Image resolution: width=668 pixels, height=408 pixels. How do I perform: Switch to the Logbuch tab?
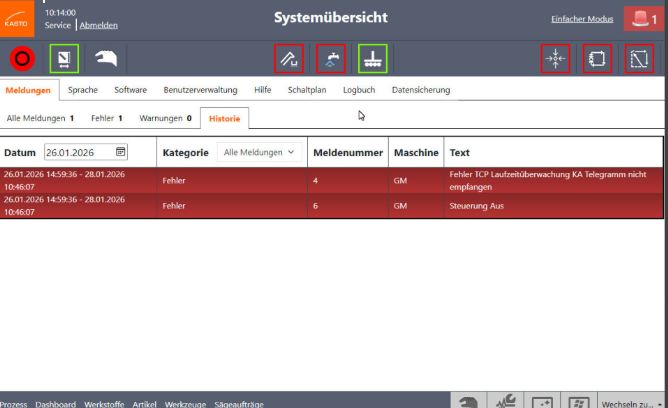[359, 90]
